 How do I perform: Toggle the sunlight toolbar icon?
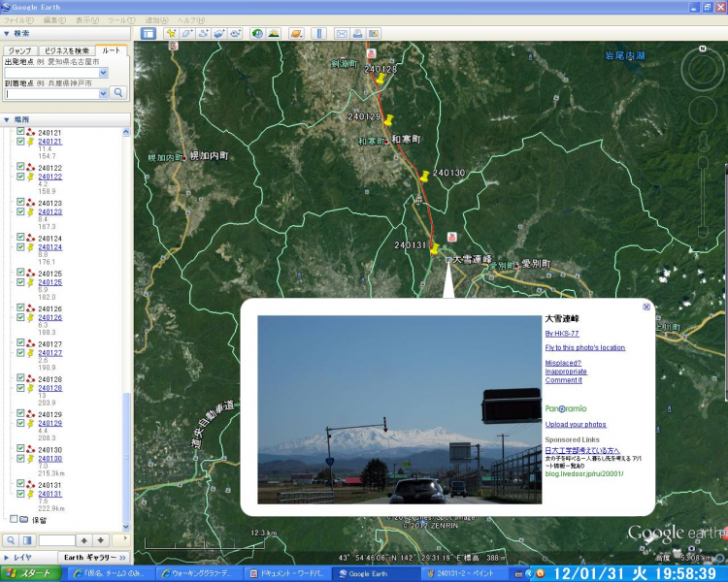[x=274, y=33]
